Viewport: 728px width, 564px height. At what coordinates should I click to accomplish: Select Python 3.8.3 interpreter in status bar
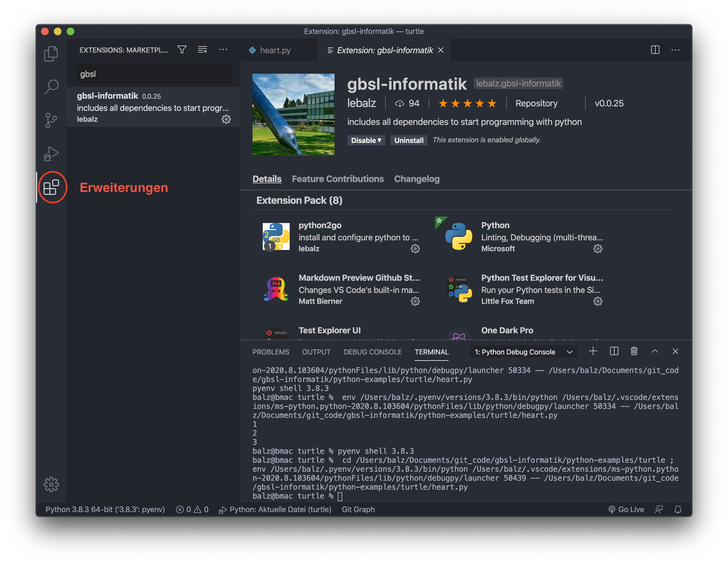coord(105,509)
